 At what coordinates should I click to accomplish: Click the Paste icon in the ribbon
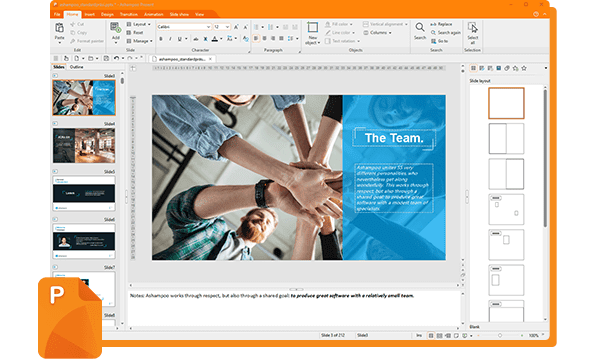tap(59, 28)
